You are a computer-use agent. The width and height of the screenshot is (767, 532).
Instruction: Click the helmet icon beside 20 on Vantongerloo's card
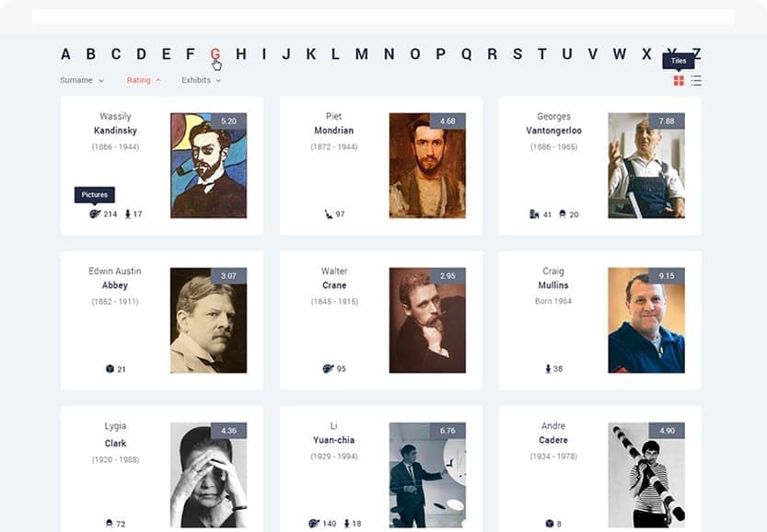tap(563, 214)
